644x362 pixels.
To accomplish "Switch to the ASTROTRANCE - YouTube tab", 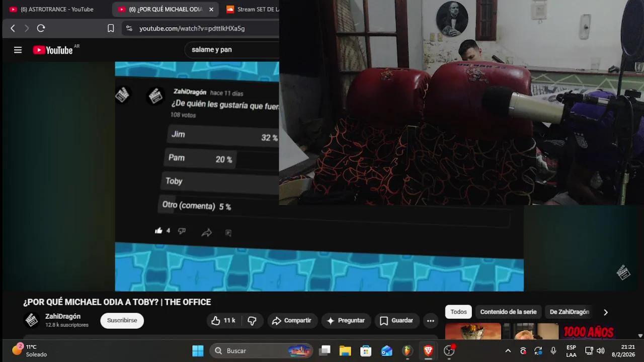I will click(x=56, y=9).
